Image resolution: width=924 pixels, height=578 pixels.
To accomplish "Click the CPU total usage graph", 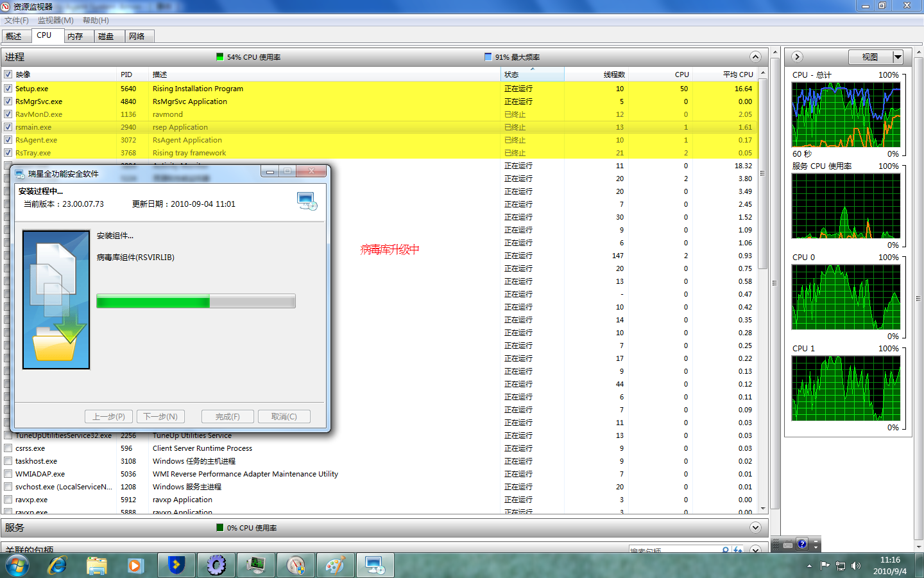I will (x=846, y=114).
